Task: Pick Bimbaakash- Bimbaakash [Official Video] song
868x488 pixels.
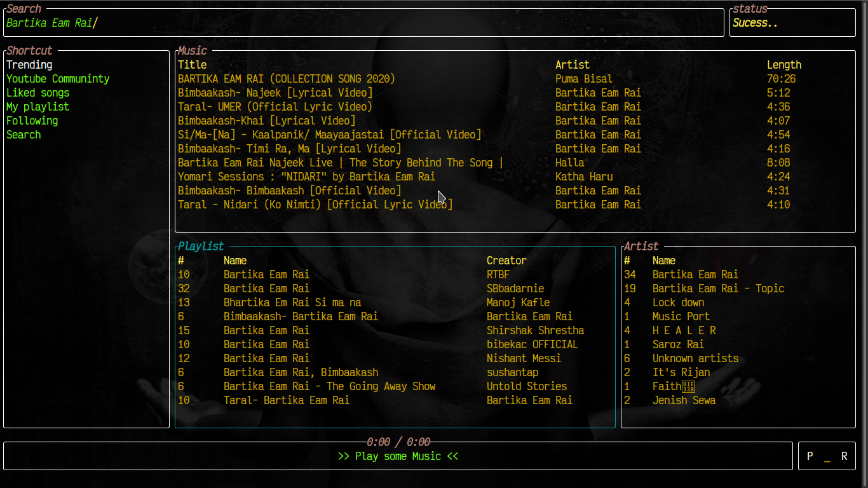Action: pyautogui.click(x=289, y=191)
